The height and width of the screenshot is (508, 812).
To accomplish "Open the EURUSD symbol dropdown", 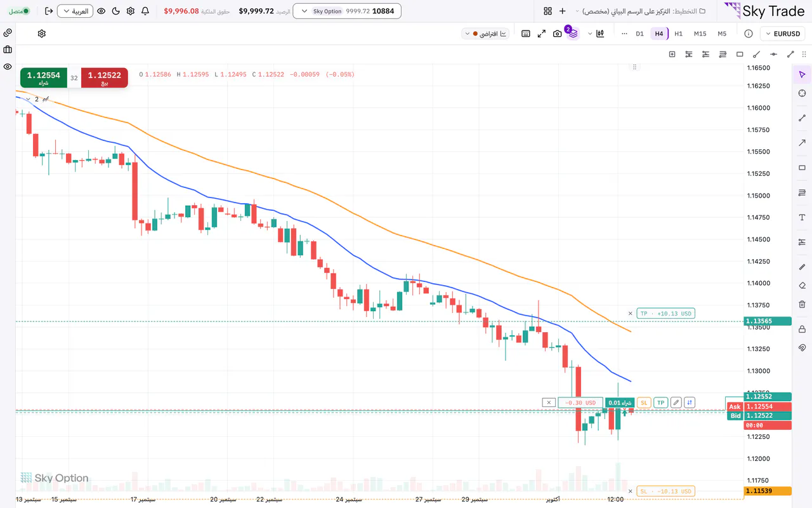I will [x=783, y=34].
